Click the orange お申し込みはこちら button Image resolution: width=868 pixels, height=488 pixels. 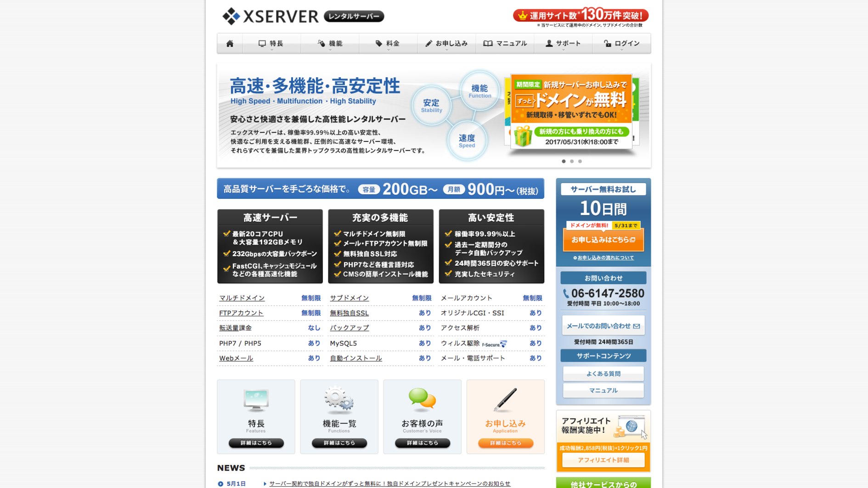coord(603,240)
